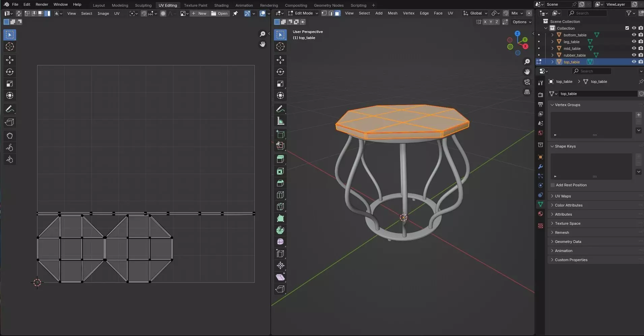Select the Measure tool in 3D viewport
Viewport: 644px width, 336px height.
click(x=280, y=121)
